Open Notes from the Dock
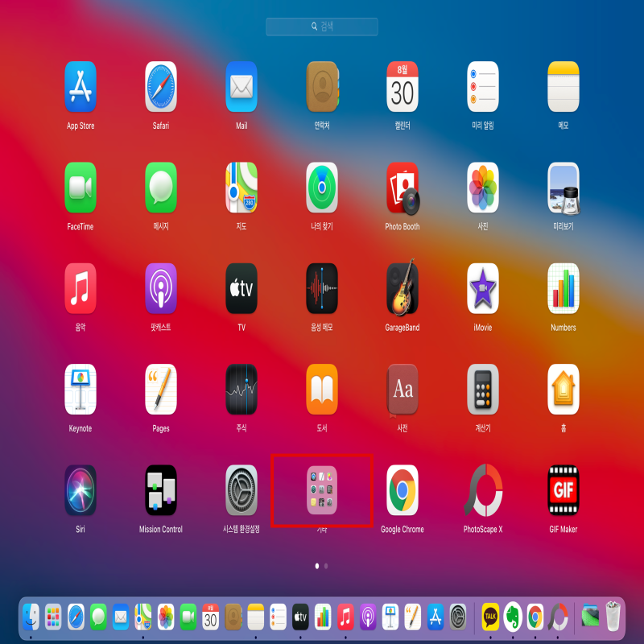Image resolution: width=644 pixels, height=644 pixels. click(x=255, y=617)
